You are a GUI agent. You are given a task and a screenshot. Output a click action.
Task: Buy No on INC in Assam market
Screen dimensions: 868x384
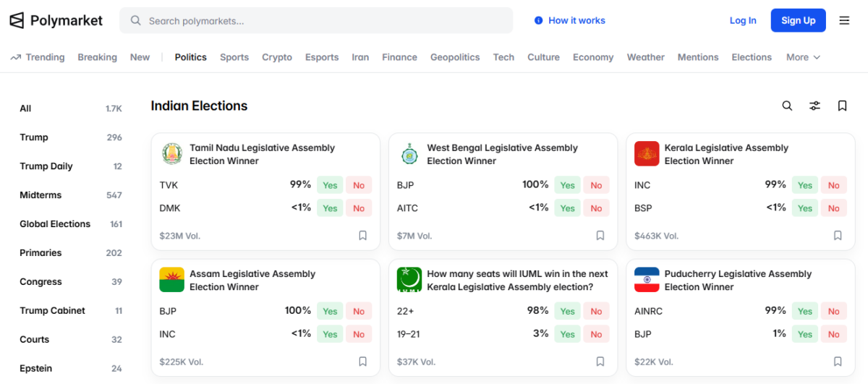[x=359, y=334]
